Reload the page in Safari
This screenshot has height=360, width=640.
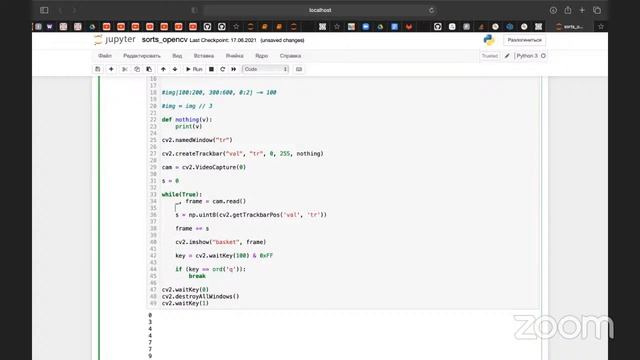(431, 10)
